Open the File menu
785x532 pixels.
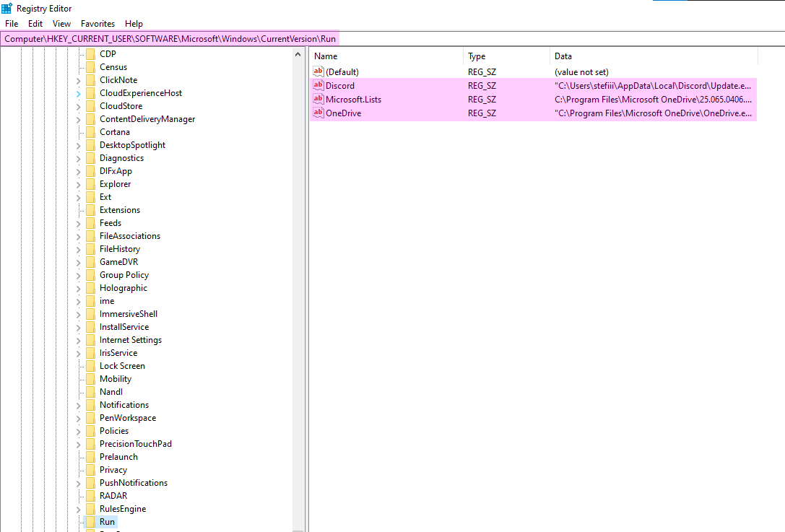12,24
